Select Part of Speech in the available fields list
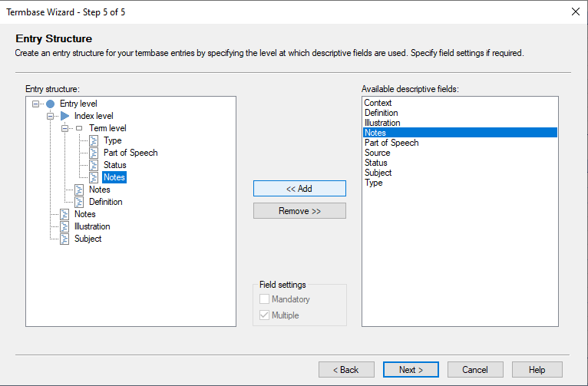The width and height of the screenshot is (588, 386). (x=460, y=143)
